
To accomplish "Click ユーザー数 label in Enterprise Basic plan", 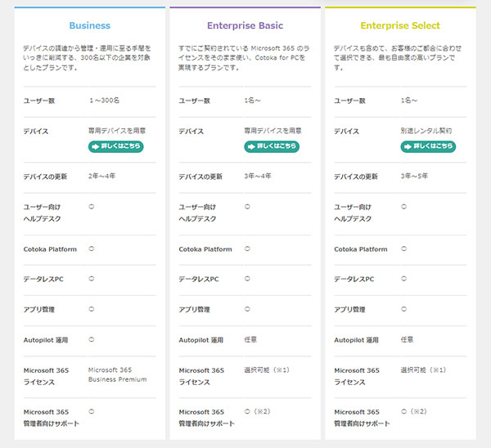I will click(194, 101).
